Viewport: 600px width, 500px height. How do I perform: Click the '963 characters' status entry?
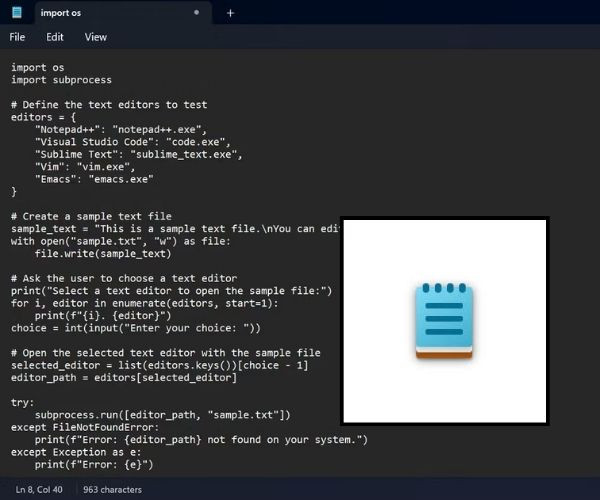tap(112, 489)
